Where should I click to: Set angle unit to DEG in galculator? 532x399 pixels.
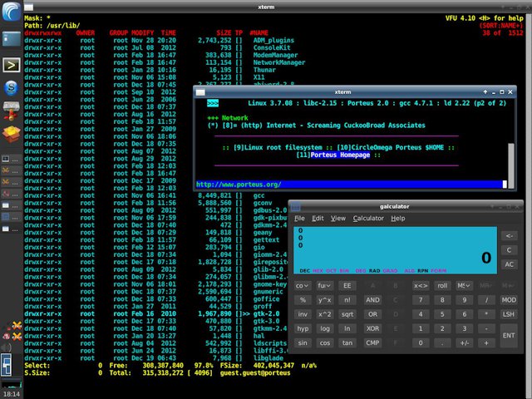tap(360, 271)
